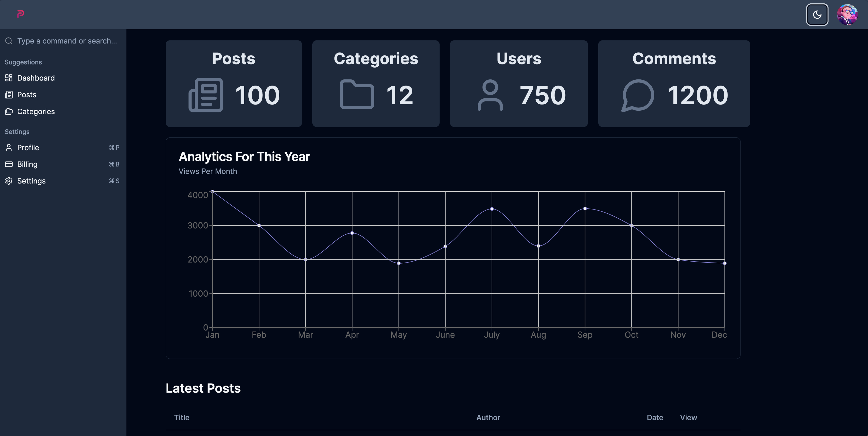This screenshot has width=868, height=436.
Task: Click the speech bubble icon on Comments card
Action: (638, 95)
